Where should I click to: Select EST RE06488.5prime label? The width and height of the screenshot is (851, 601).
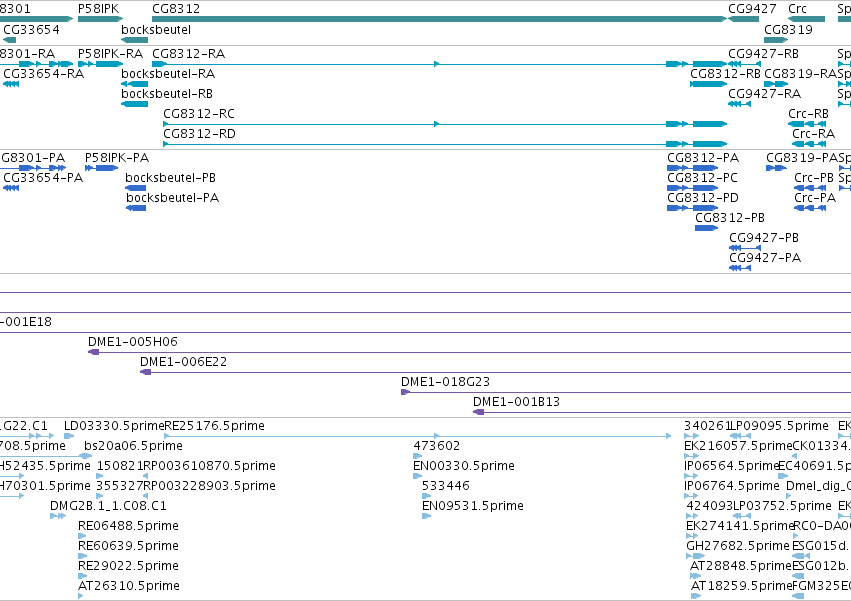(x=128, y=527)
